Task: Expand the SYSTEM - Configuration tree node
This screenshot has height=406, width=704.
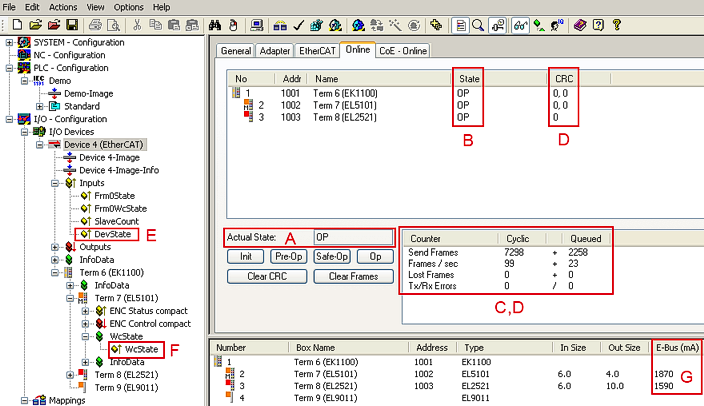Action: tap(9, 43)
